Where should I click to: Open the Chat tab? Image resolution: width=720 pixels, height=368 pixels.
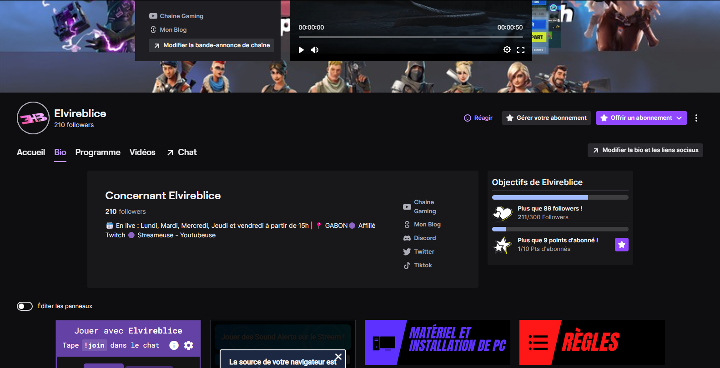[182, 152]
